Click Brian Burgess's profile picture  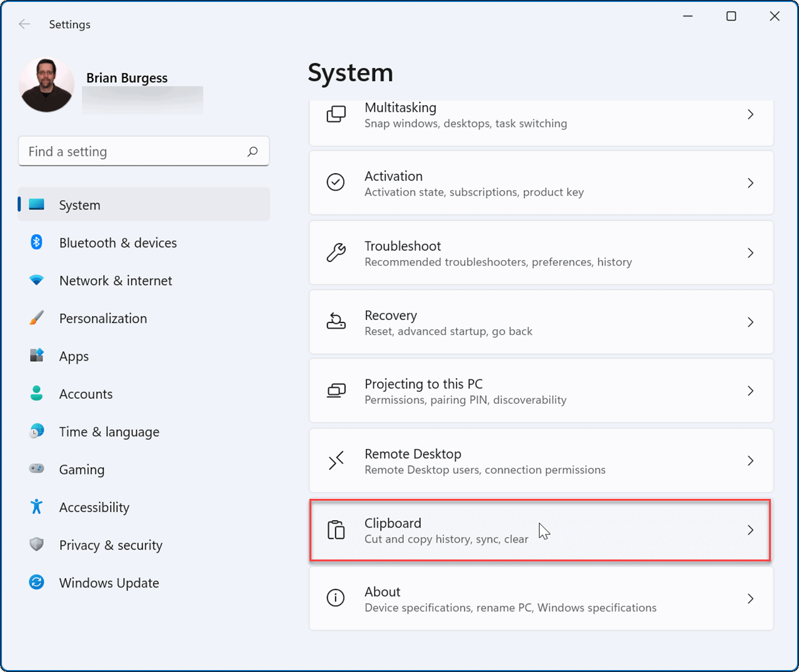tap(46, 84)
